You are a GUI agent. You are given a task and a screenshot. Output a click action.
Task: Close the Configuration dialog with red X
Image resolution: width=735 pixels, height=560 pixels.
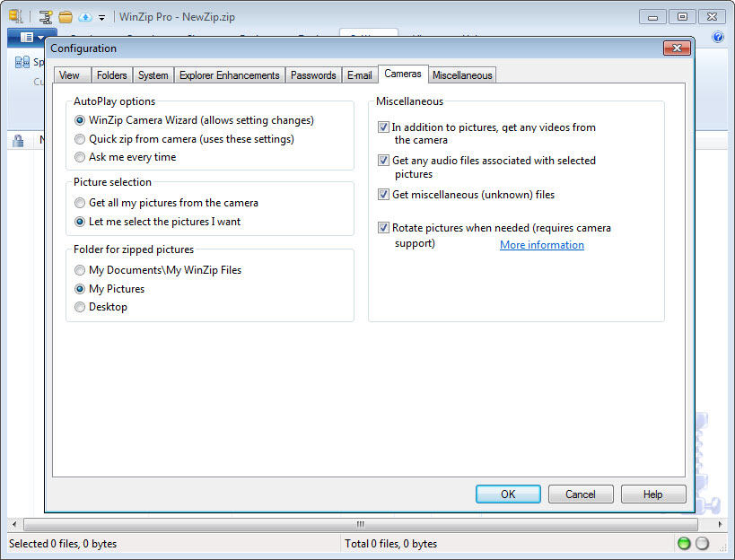pos(677,48)
